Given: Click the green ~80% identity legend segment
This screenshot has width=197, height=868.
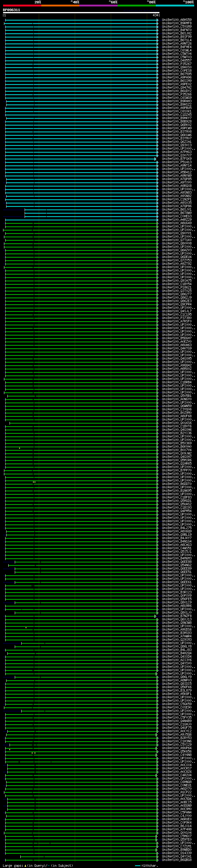Looking at the screenshot, I should coord(137,6).
